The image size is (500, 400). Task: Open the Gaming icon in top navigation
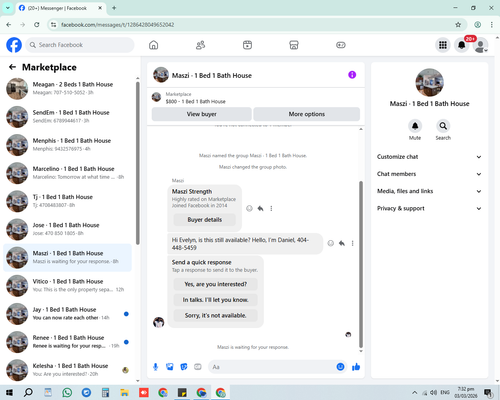(x=341, y=45)
